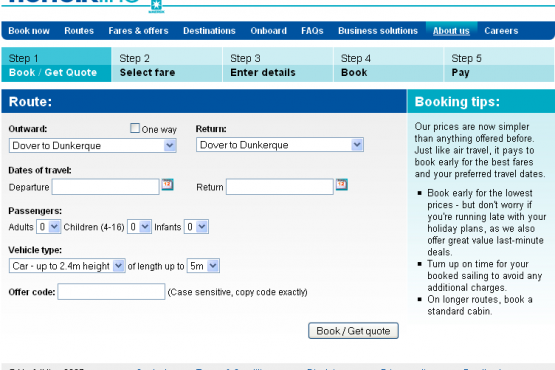Open the Vehicle type dropdown
Viewport: 555px width, 370px height.
click(x=67, y=266)
